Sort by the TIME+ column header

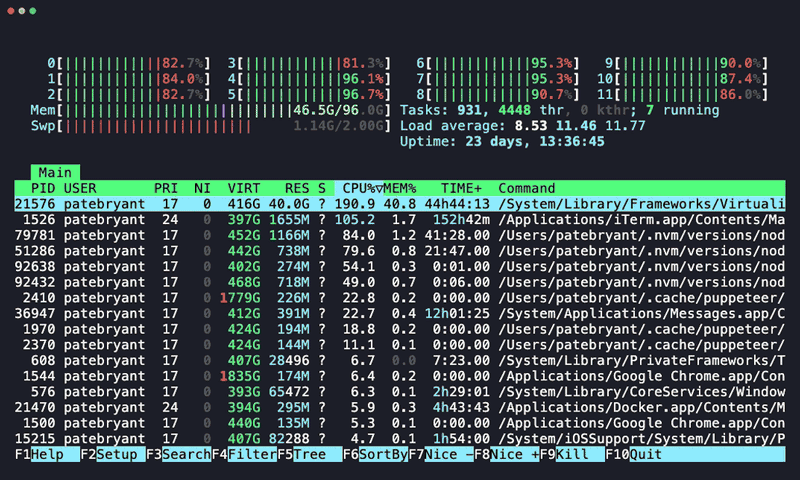(461, 188)
